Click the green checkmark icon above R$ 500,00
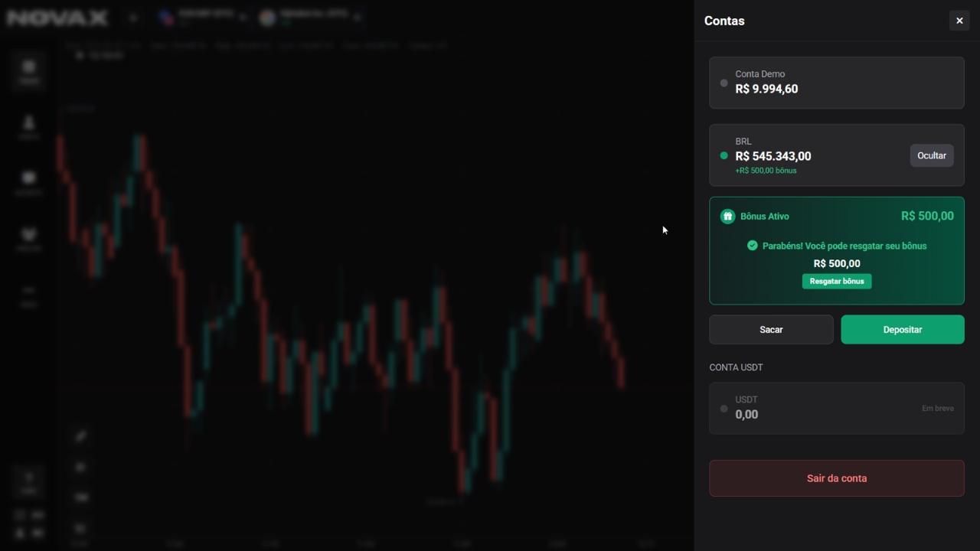The height and width of the screenshot is (551, 980). click(x=752, y=246)
